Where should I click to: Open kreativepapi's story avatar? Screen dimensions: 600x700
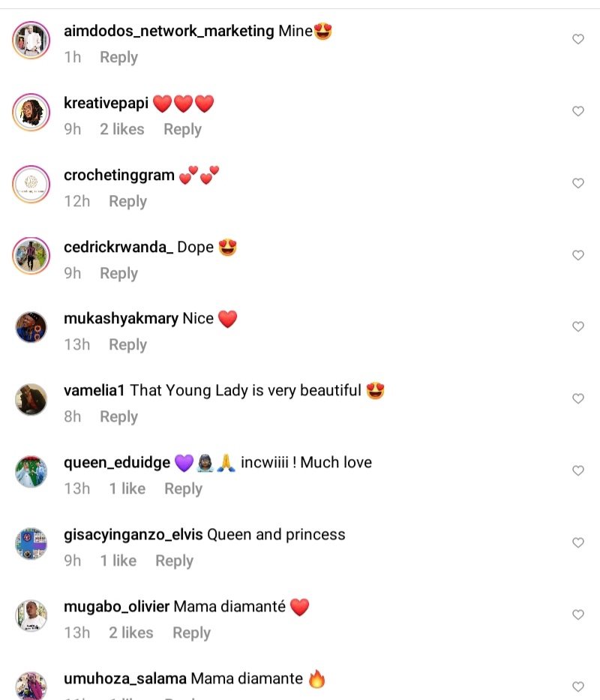pyautogui.click(x=31, y=112)
